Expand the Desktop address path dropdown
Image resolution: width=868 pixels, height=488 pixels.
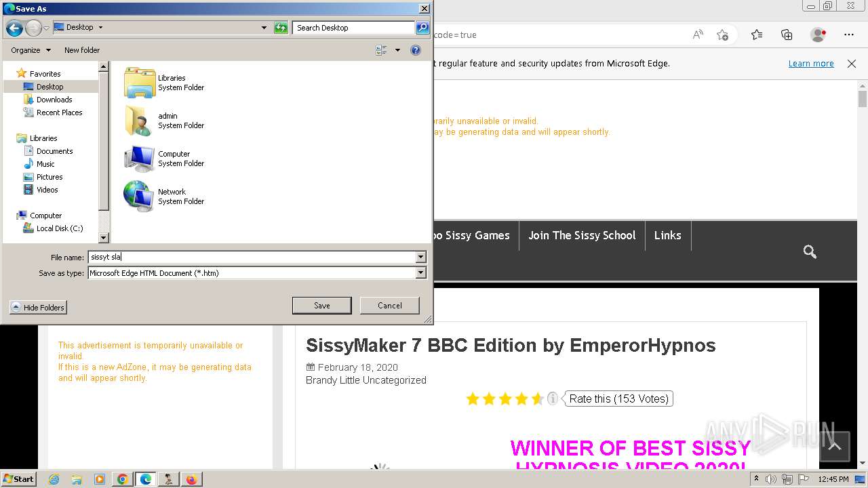(101, 28)
